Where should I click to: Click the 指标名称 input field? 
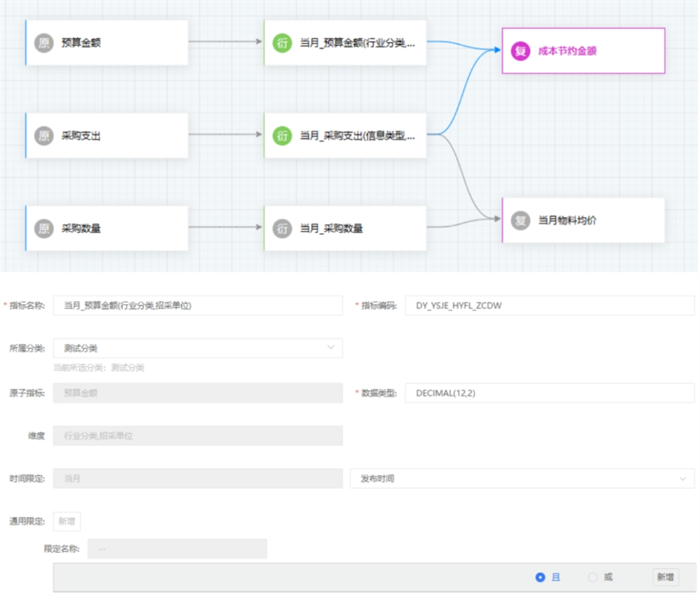click(198, 306)
